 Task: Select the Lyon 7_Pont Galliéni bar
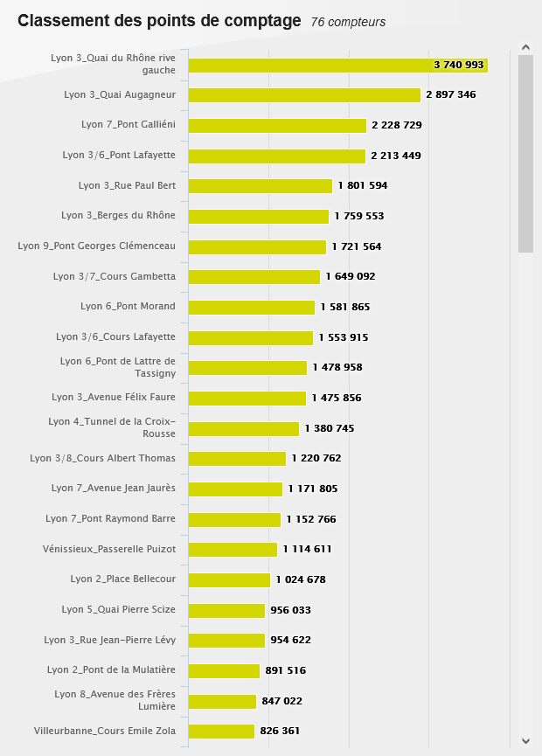(277, 125)
